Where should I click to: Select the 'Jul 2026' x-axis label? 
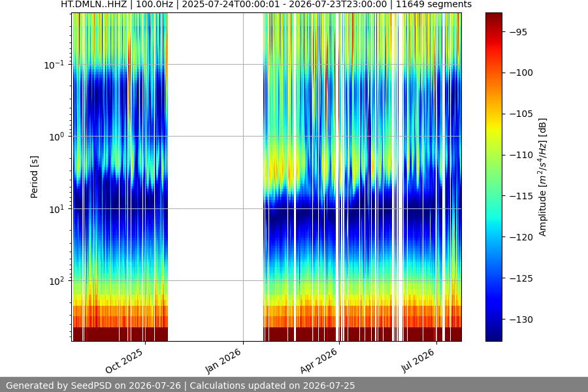(x=417, y=361)
